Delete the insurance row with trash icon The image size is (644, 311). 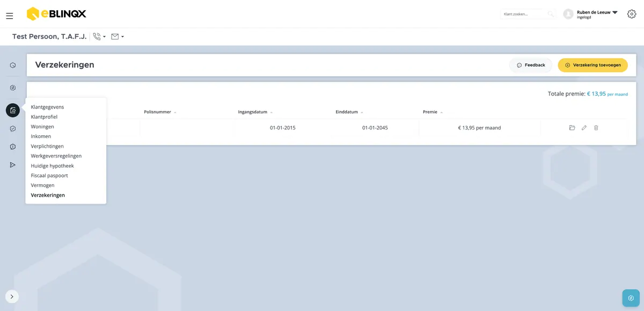[596, 128]
